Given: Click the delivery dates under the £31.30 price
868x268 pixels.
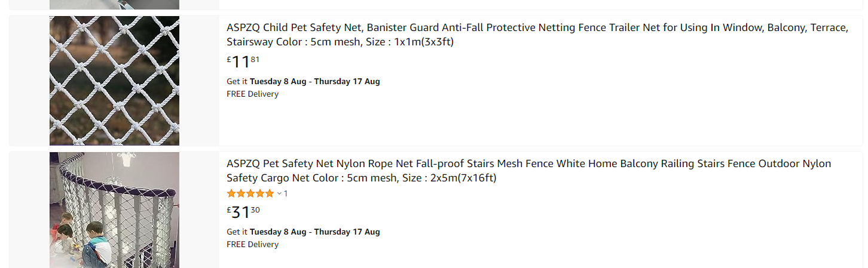Looking at the screenshot, I should [x=314, y=232].
